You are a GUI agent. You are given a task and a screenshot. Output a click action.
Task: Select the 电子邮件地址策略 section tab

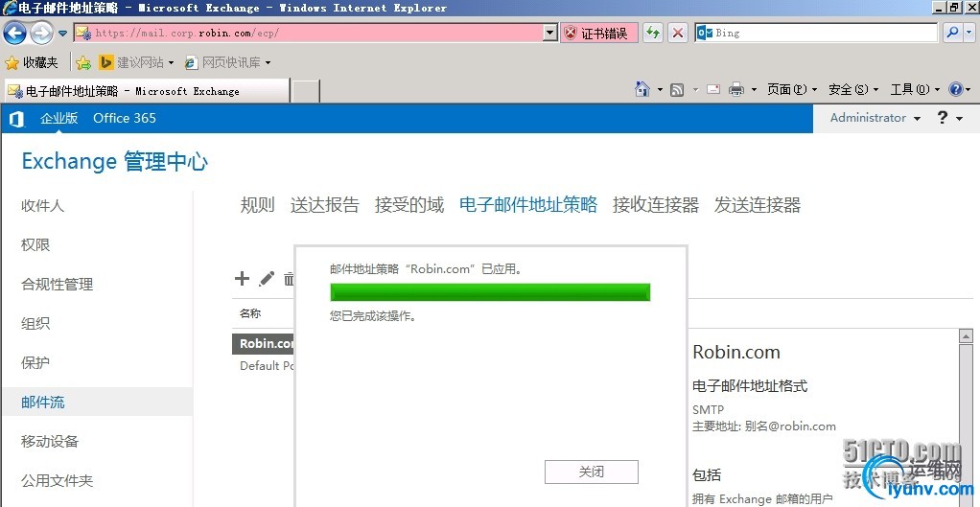click(528, 205)
